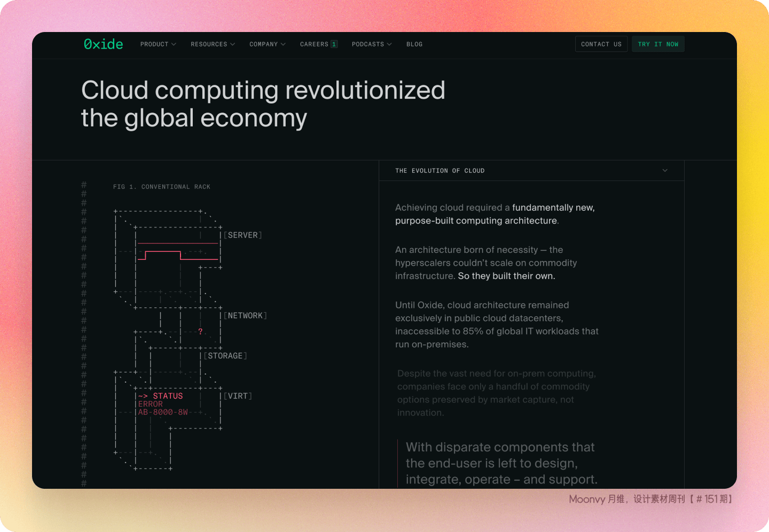
Task: Click the error code AB-8000-8W
Action: 163,412
